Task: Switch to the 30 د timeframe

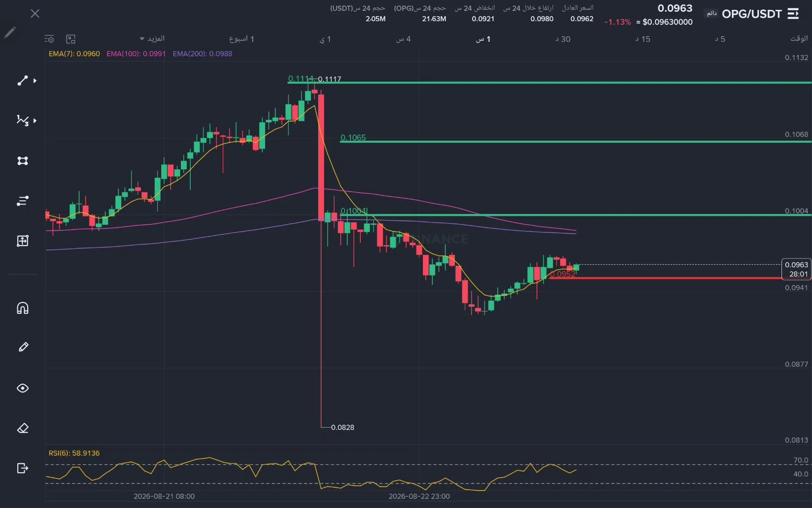Action: coord(563,39)
